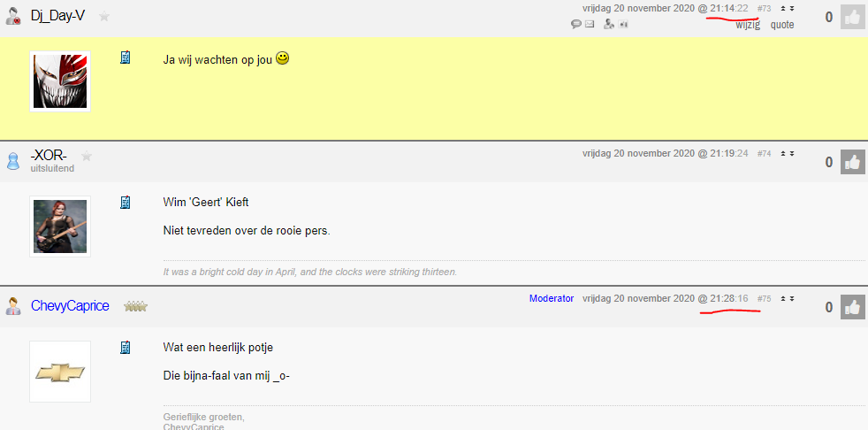868x430 pixels.
Task: Jump to previous post arrow on #73
Action: click(x=783, y=8)
